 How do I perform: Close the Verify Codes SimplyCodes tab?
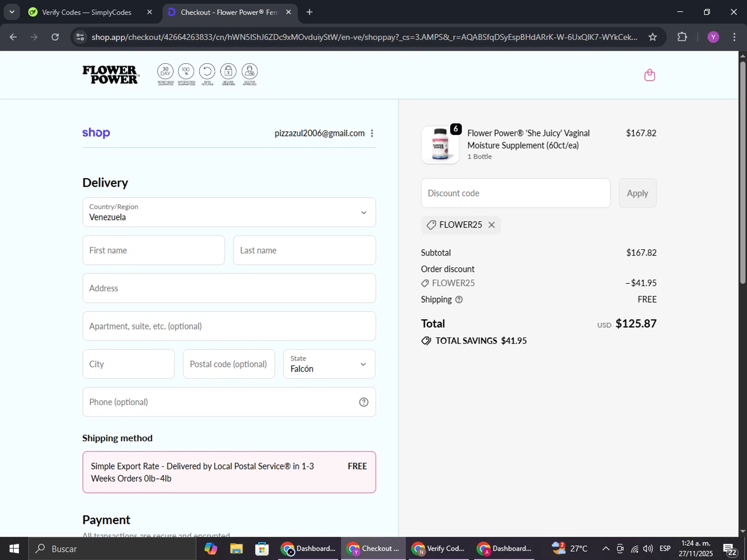(x=149, y=12)
